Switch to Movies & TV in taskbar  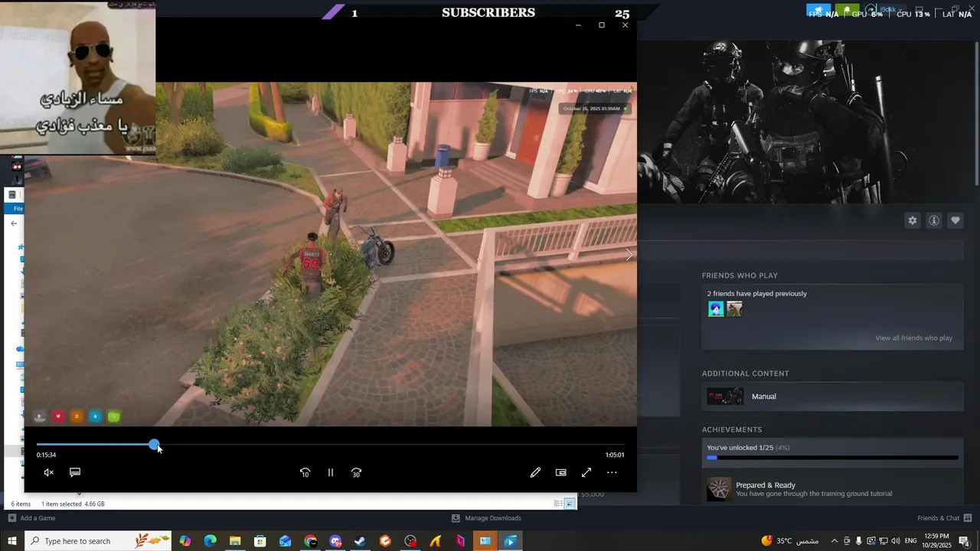511,541
